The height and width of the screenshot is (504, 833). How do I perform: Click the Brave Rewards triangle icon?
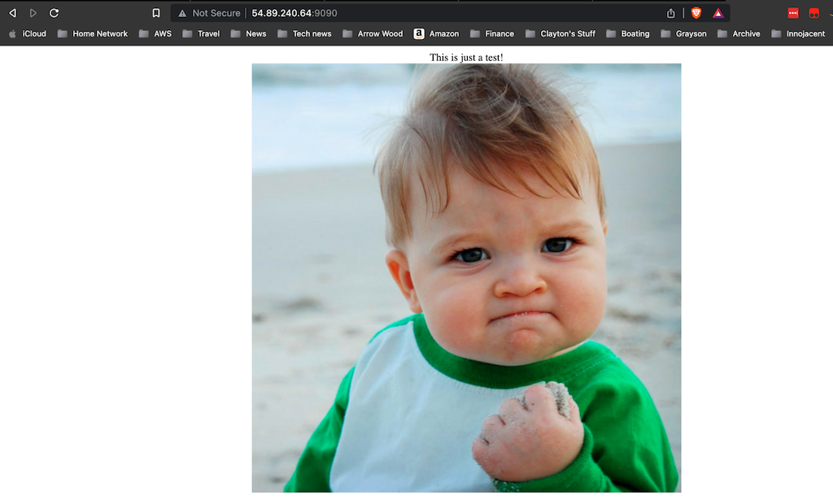(x=718, y=13)
